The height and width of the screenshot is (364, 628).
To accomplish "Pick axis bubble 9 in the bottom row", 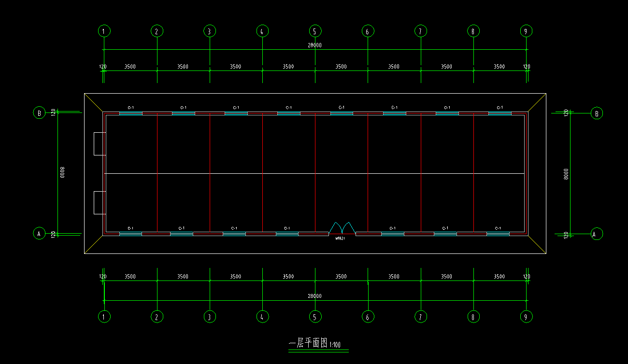I will 526,317.
